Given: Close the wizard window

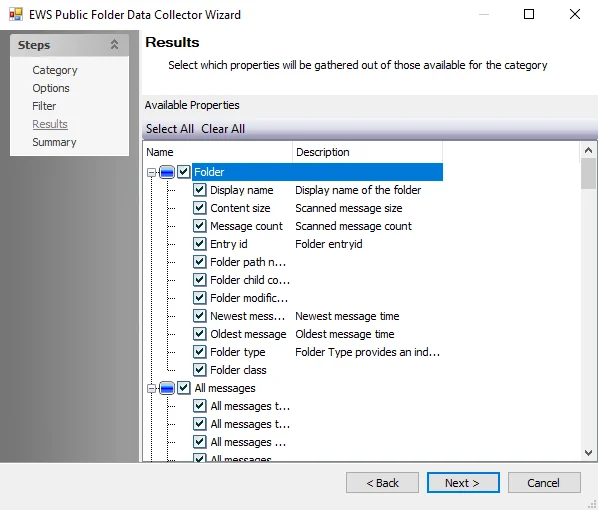Looking at the screenshot, I should click(x=575, y=14).
